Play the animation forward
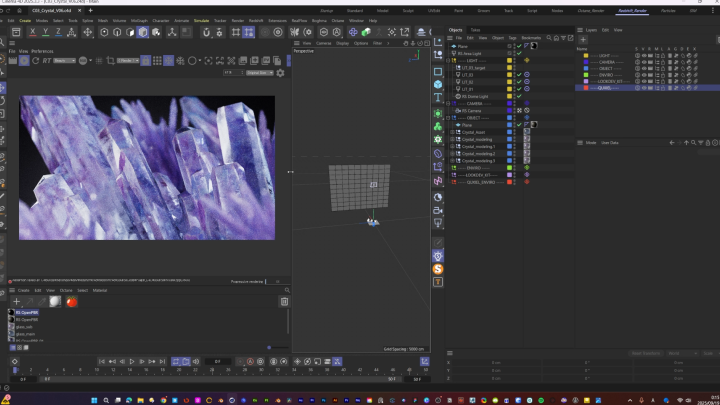The width and height of the screenshot is (720, 405). [x=132, y=361]
